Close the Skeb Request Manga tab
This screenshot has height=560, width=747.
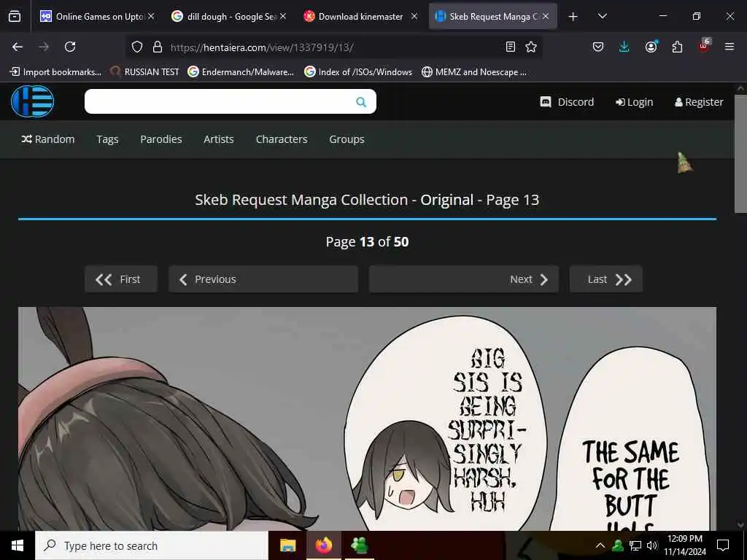(x=546, y=16)
